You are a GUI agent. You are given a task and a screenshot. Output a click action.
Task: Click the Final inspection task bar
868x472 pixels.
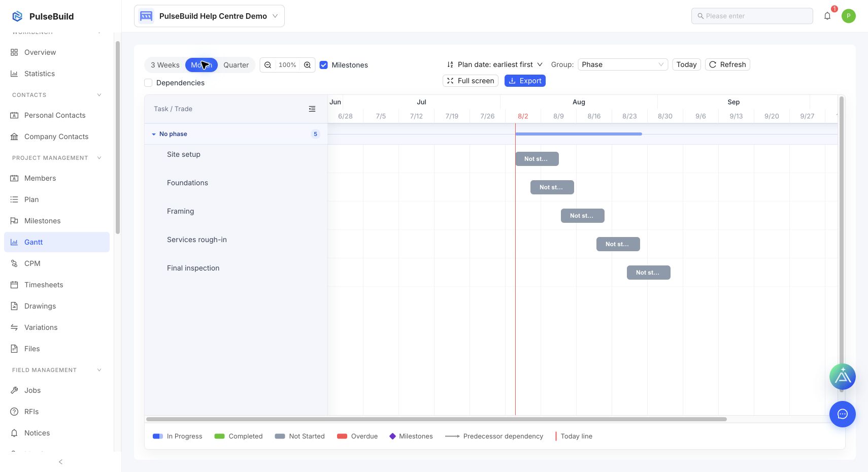pos(649,273)
